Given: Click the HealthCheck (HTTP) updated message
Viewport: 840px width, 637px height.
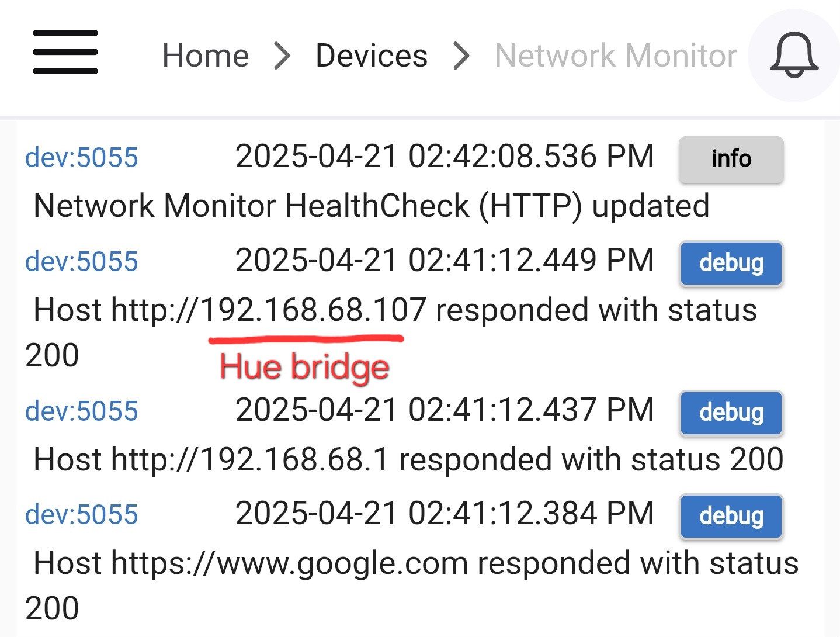Looking at the screenshot, I should coord(372,206).
